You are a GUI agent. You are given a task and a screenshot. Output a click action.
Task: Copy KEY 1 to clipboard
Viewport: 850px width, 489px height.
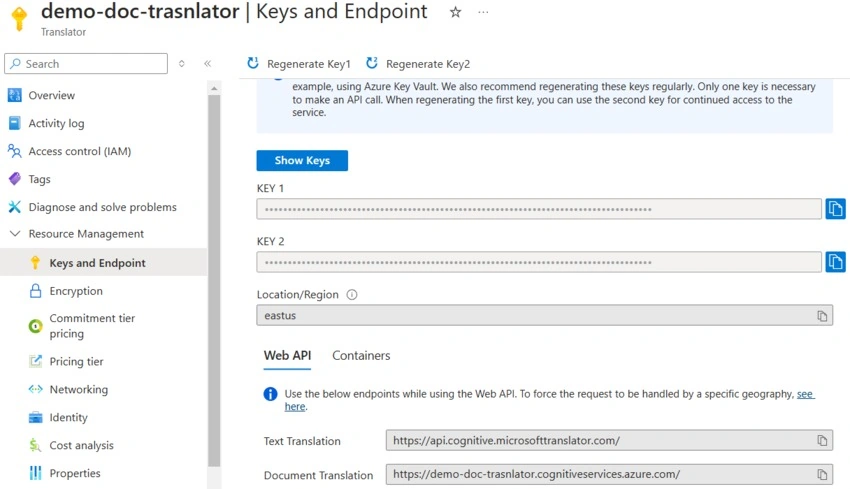point(835,209)
